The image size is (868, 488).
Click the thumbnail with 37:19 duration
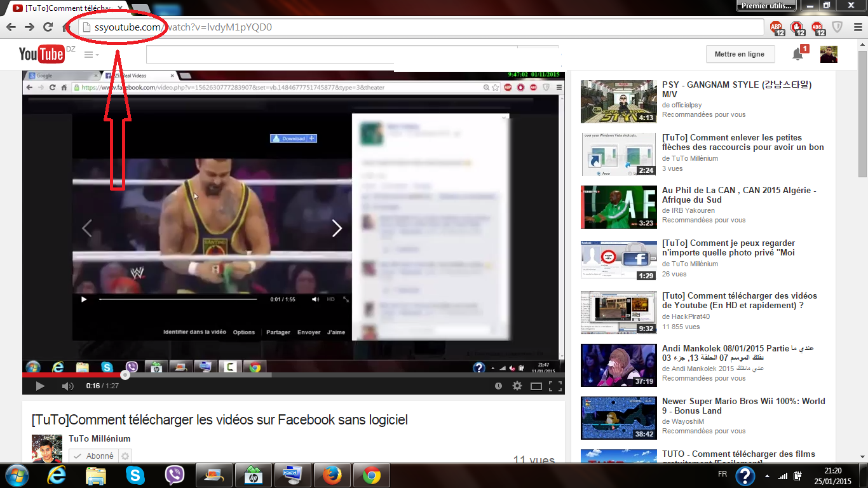(x=618, y=365)
